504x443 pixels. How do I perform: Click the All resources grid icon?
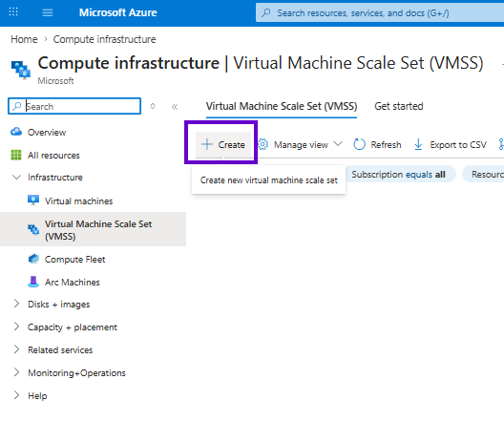click(x=16, y=155)
